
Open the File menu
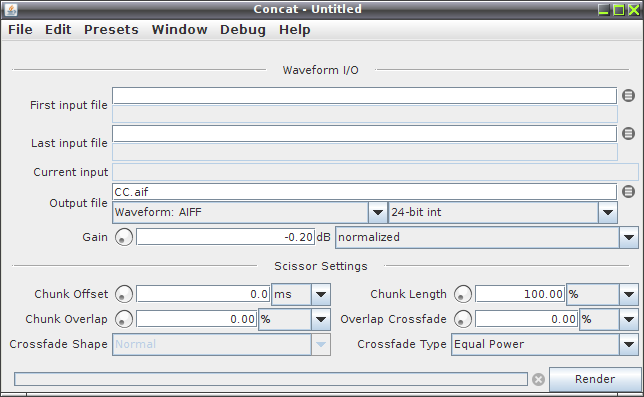[x=20, y=30]
